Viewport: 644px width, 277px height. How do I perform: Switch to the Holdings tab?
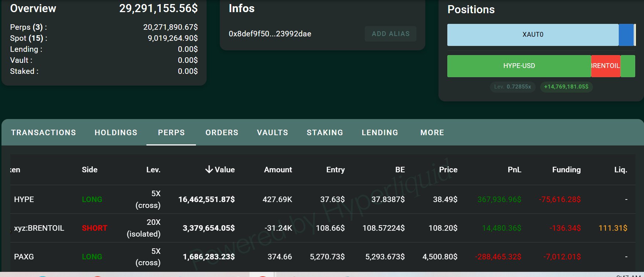tap(116, 133)
